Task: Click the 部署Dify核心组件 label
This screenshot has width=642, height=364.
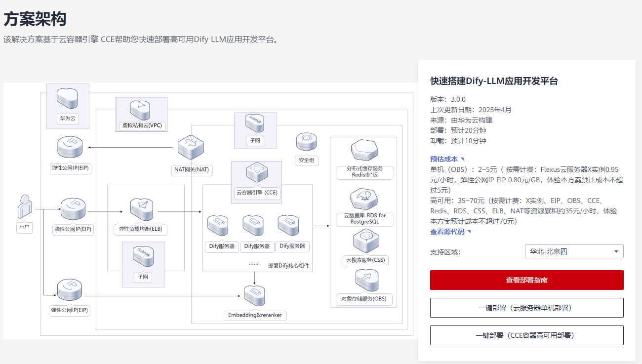Action: point(289,266)
